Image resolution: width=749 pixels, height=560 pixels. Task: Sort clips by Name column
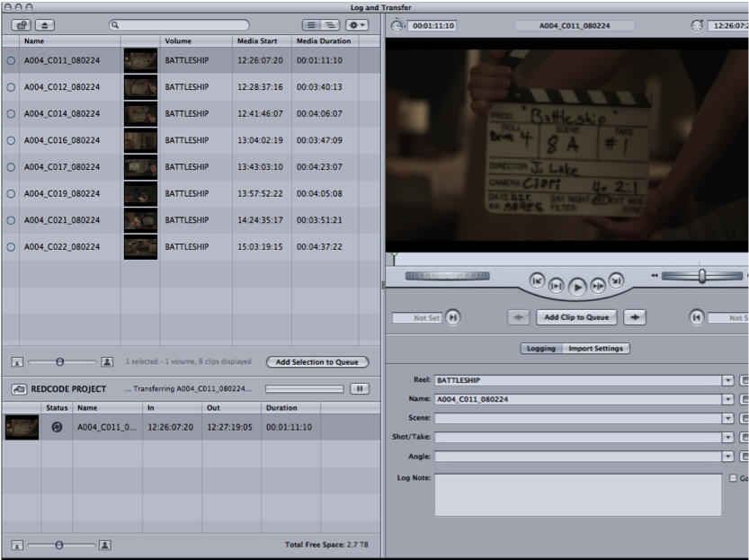coord(70,41)
